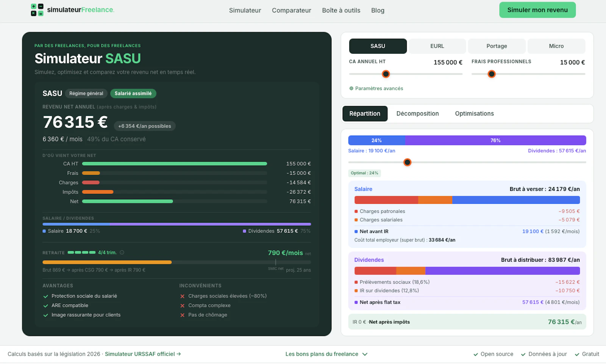The height and width of the screenshot is (364, 606).
Task: Click the Coût total employeur 33 684 €/an line
Action: point(405,240)
